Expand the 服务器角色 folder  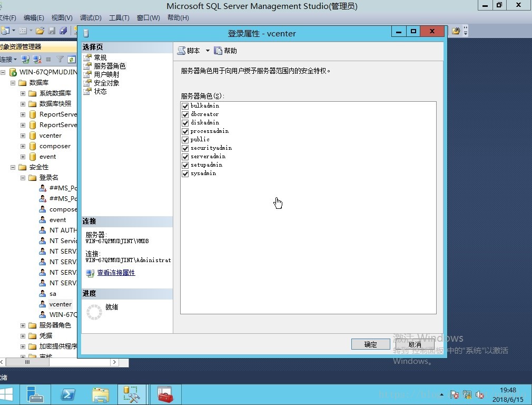point(23,325)
